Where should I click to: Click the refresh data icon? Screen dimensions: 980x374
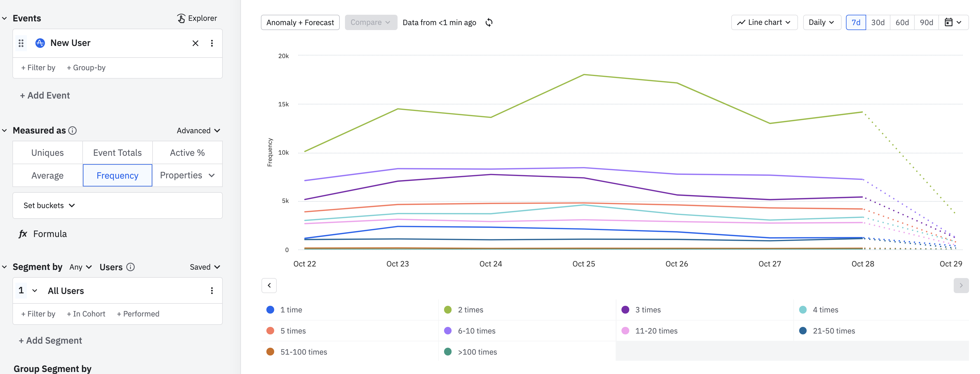click(x=489, y=23)
